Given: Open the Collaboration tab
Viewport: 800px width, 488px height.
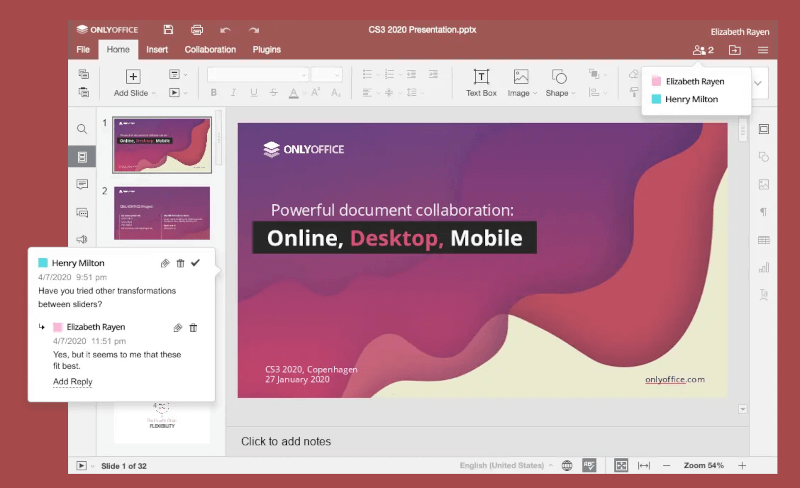Looking at the screenshot, I should [210, 49].
